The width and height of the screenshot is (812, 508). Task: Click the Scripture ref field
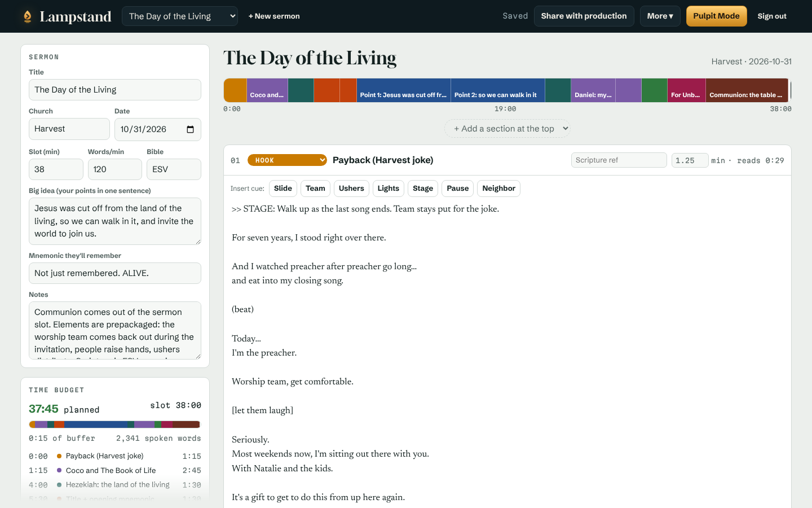coord(619,160)
